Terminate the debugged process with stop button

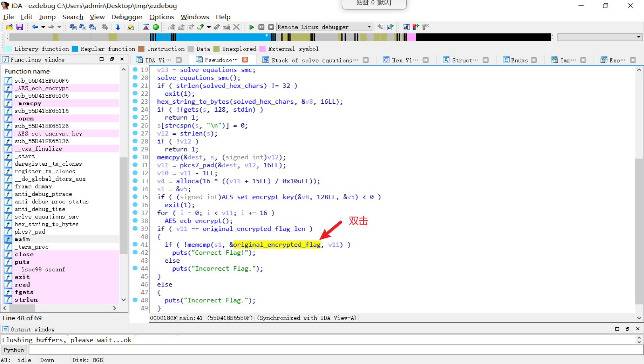point(271,27)
